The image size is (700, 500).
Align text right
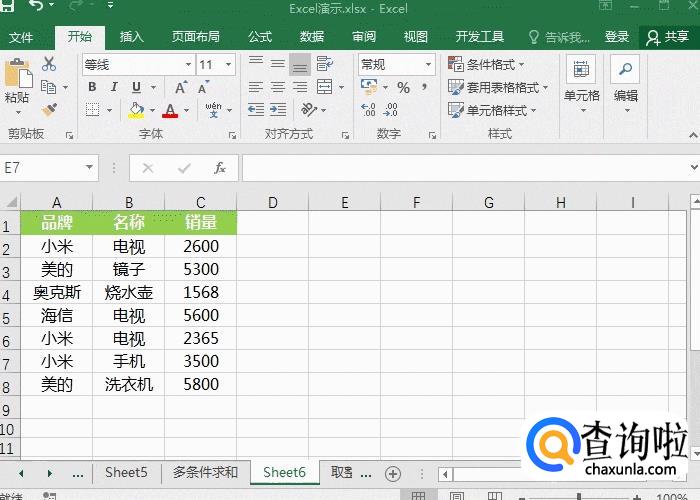click(x=300, y=87)
